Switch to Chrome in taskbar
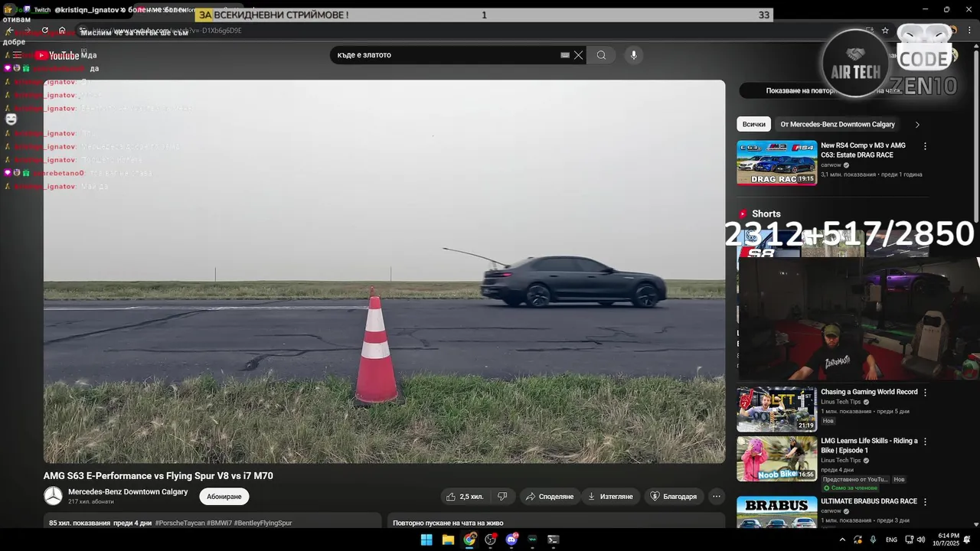 469,540
